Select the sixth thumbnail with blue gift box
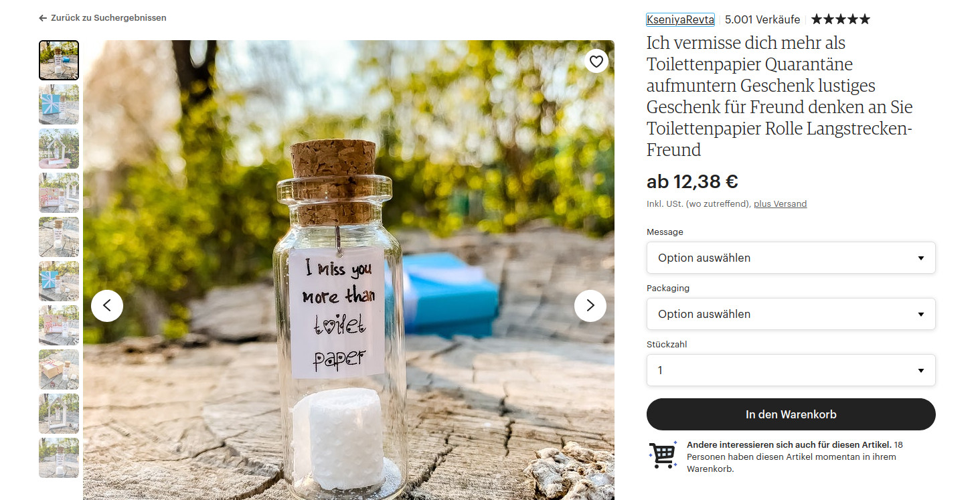The width and height of the screenshot is (980, 500). (59, 281)
